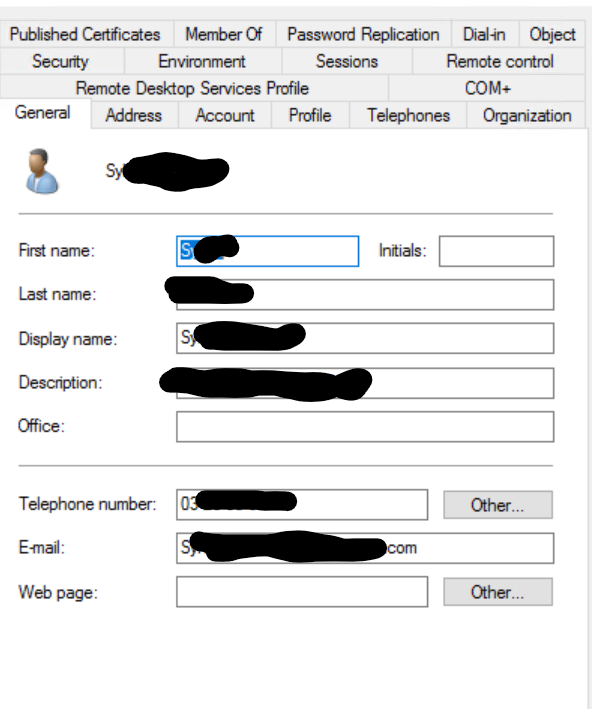
Task: Switch to the COM+ tab
Action: 487,88
